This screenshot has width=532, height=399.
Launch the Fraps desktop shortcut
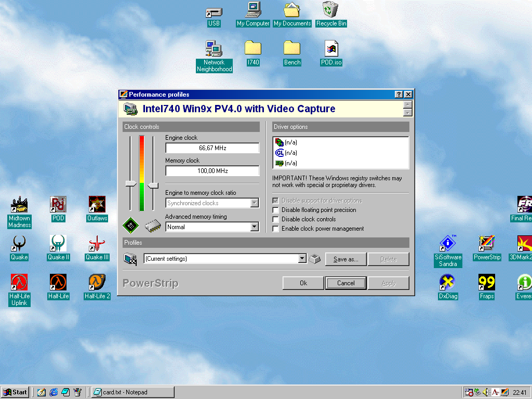(487, 283)
